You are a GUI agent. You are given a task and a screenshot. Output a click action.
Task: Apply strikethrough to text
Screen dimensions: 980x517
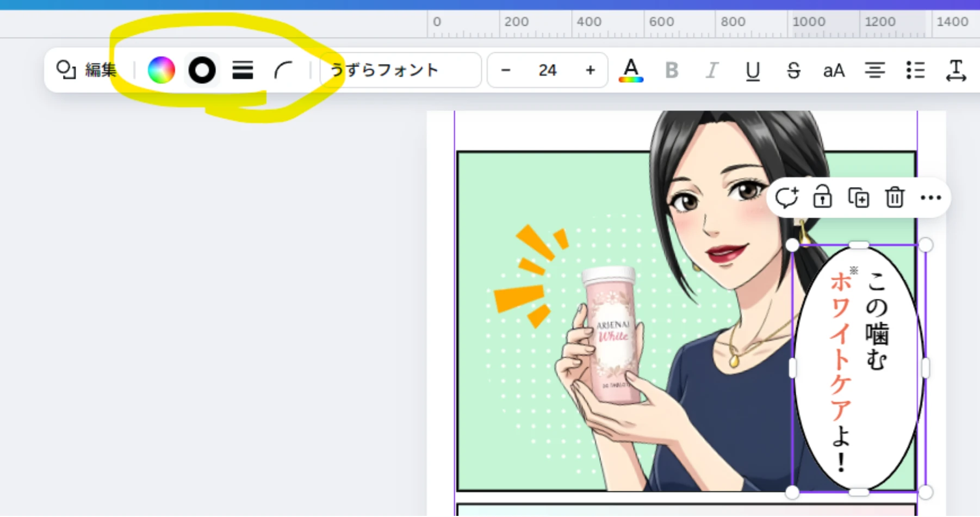[793, 70]
